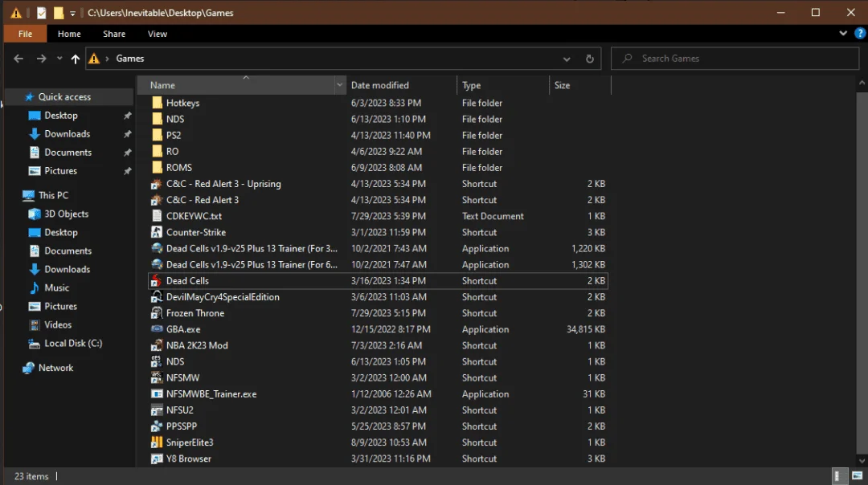The width and height of the screenshot is (868, 485).
Task: Click the GBA.exe application icon
Action: pos(157,329)
